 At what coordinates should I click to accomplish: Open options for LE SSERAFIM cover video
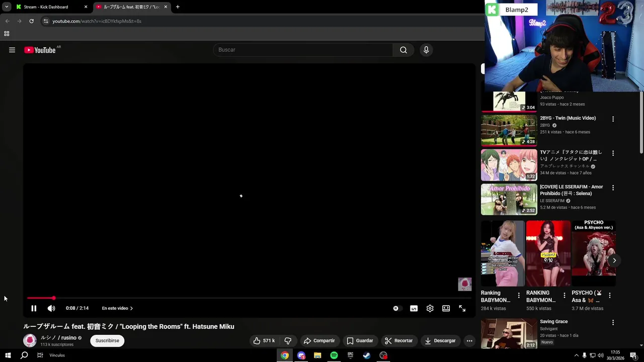(613, 188)
